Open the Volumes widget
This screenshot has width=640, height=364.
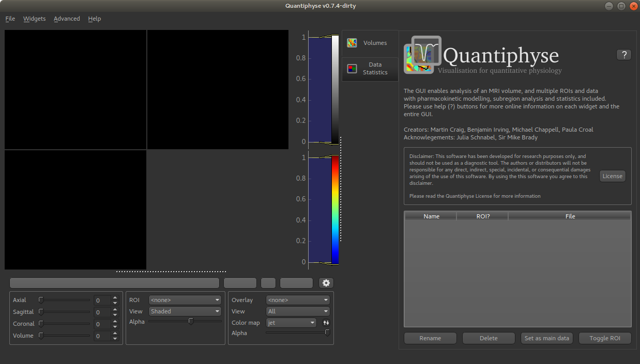pyautogui.click(x=369, y=43)
